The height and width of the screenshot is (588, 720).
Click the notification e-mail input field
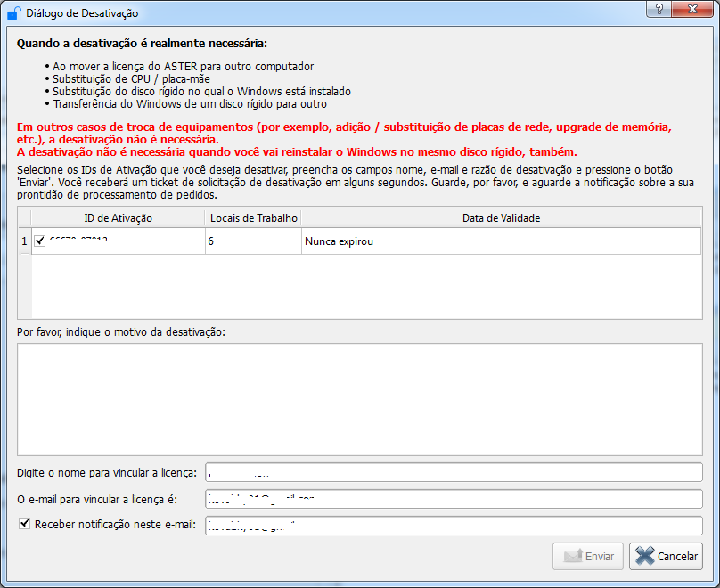click(x=454, y=526)
